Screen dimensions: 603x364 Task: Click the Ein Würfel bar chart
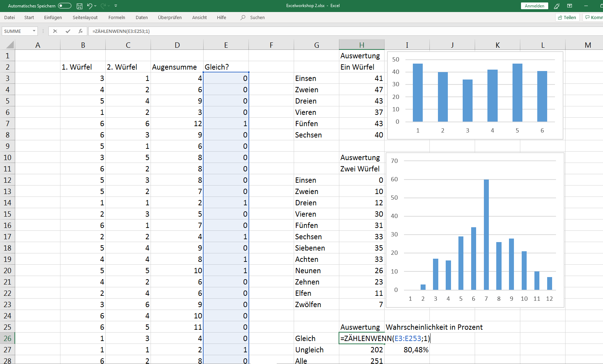point(475,95)
